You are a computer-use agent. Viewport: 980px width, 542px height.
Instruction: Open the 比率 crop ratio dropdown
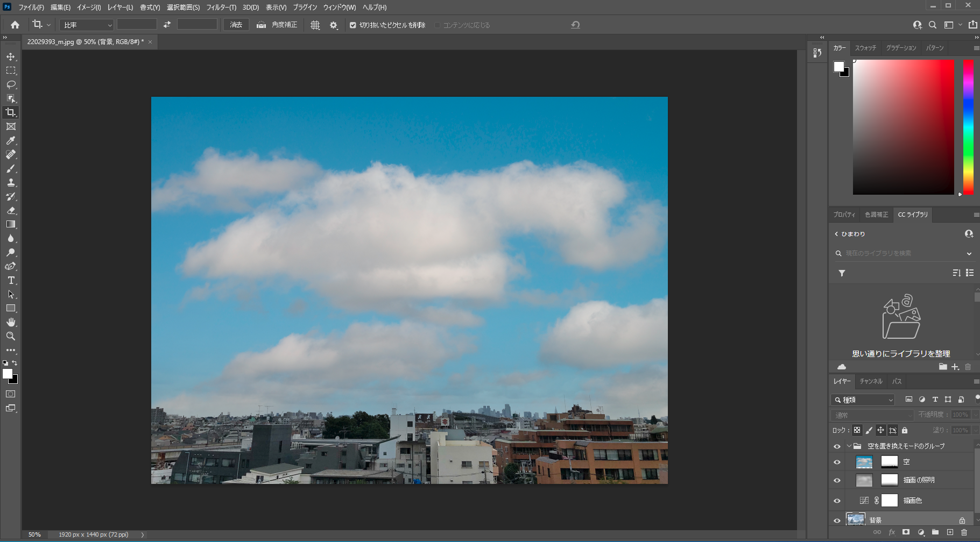[86, 25]
